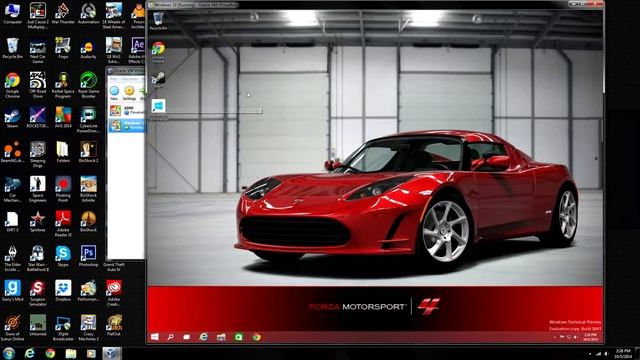The width and height of the screenshot is (640, 360).
Task: Launch BeamNG.drive shortcut
Action: click(x=12, y=152)
